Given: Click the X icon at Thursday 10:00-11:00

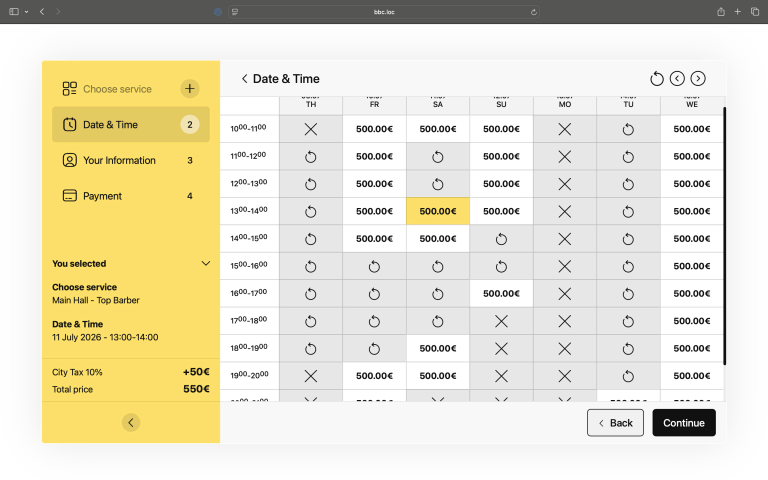Looking at the screenshot, I should pos(311,129).
